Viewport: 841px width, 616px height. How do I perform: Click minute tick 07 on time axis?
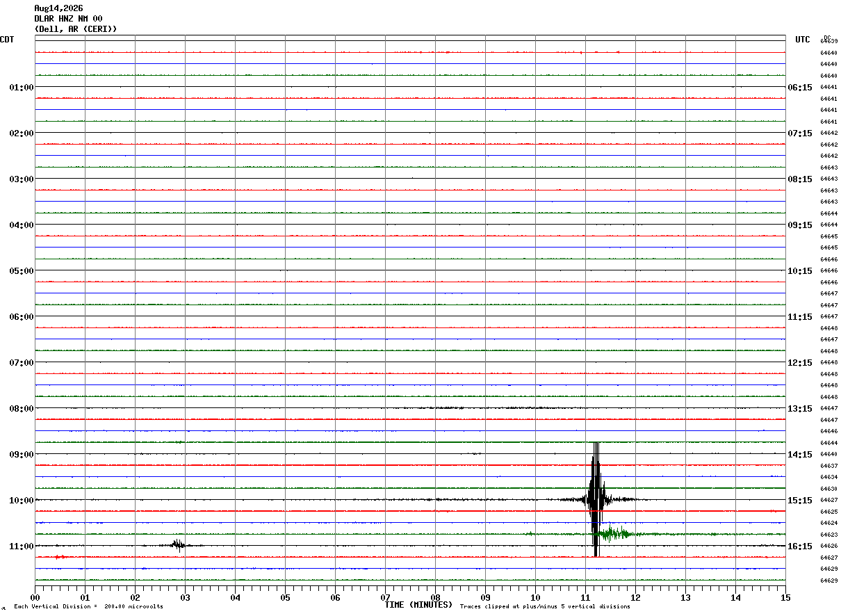tap(385, 597)
